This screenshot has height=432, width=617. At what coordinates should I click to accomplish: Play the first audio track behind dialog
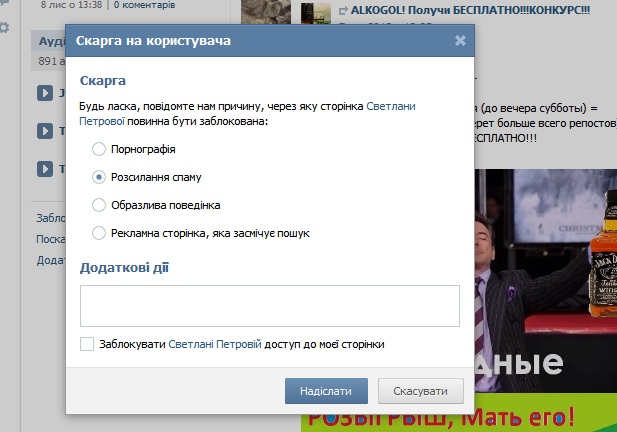[45, 93]
